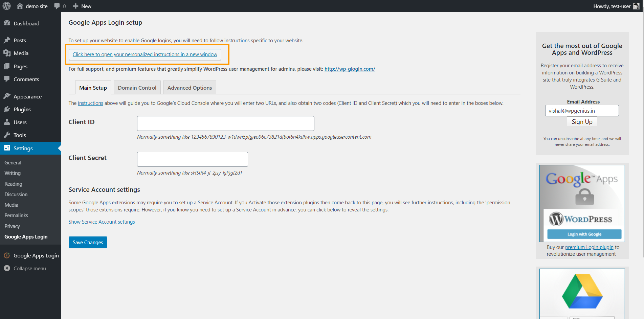Click the Settings sliders icon

[x=7, y=148]
